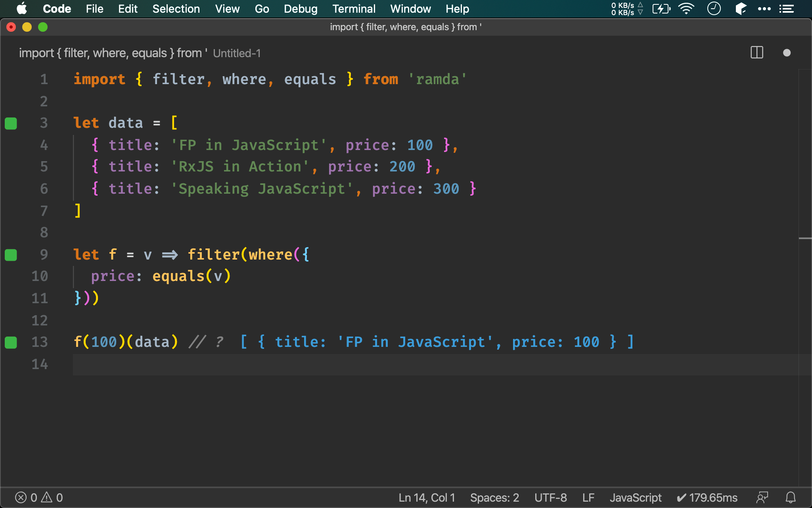Image resolution: width=812 pixels, height=508 pixels.
Task: Click the three dots menu bar icon
Action: (764, 9)
